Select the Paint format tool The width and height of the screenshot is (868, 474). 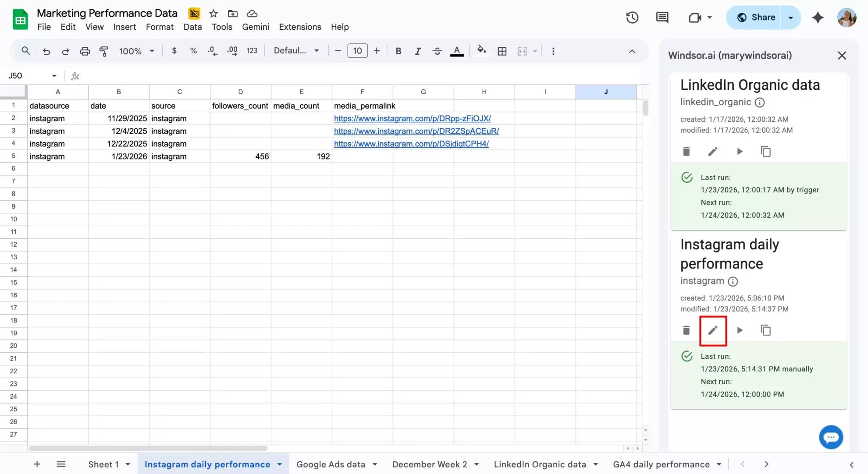tap(104, 51)
